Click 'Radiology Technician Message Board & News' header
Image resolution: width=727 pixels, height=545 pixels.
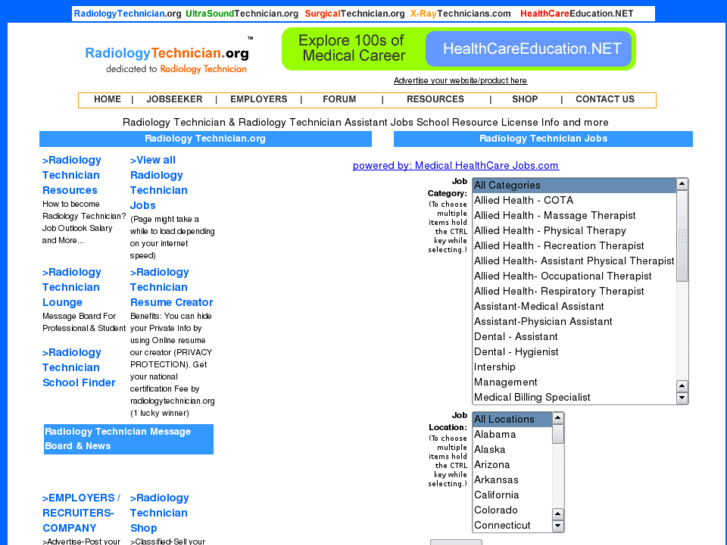(x=128, y=439)
